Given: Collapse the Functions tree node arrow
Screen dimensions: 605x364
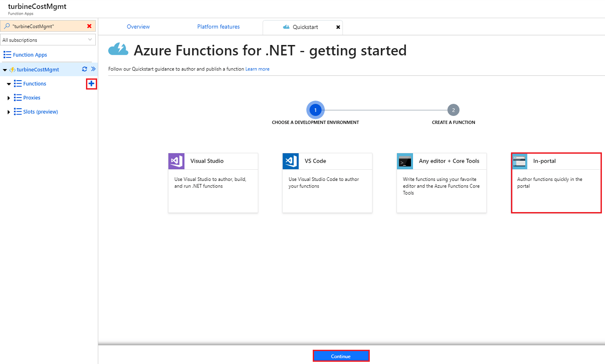Looking at the screenshot, I should coord(8,84).
